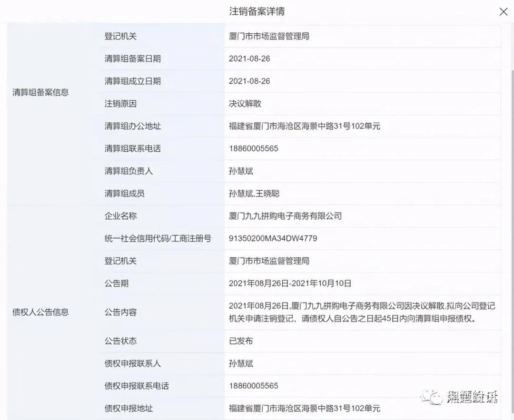Click the 已发布 announcement status value
Screen dimensions: 514x420
click(x=241, y=341)
